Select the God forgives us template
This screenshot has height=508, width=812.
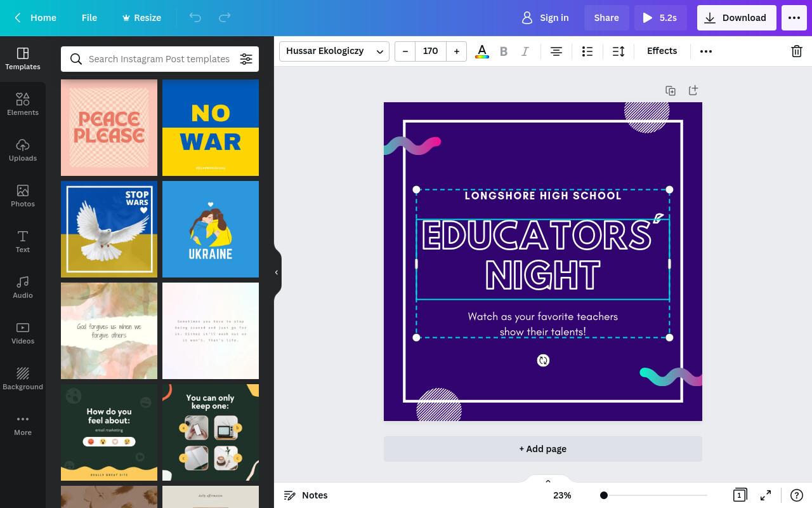(109, 331)
